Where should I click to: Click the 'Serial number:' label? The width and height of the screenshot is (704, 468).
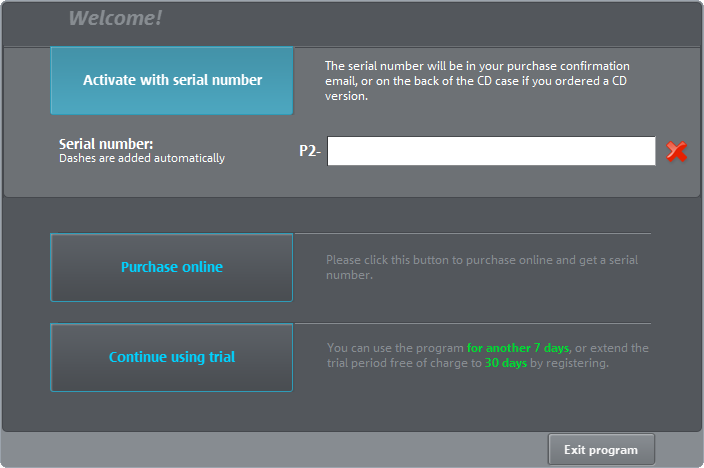point(106,144)
